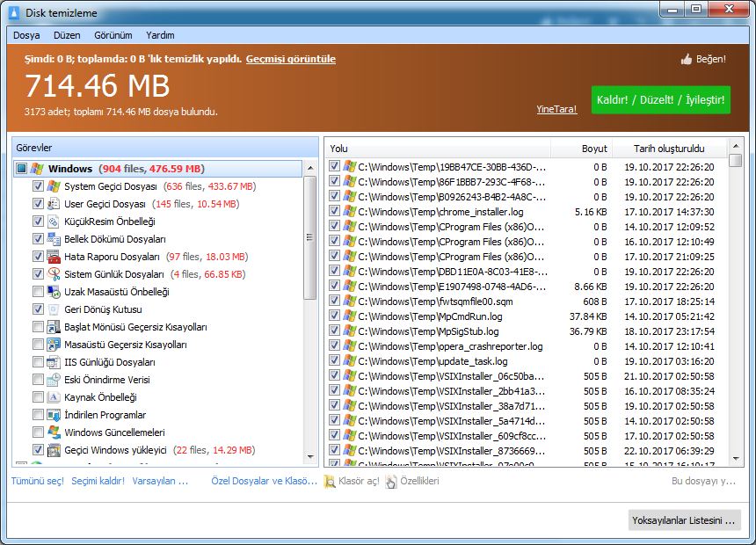This screenshot has width=756, height=545.
Task: Click the Sistem Günlük Dosyaları icon
Action: coord(54,274)
